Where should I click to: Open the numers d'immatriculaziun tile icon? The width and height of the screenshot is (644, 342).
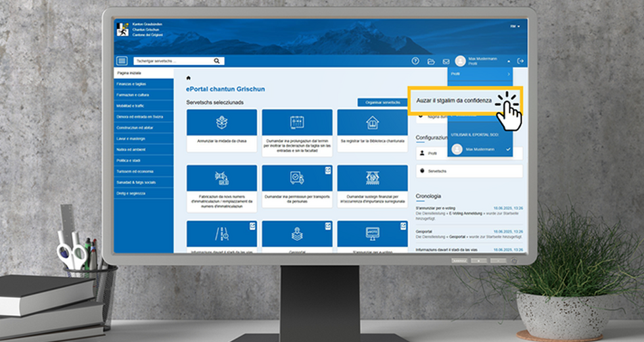click(x=222, y=178)
